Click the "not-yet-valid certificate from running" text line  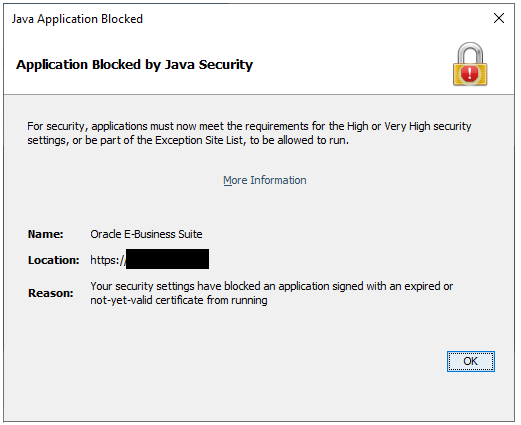[x=179, y=300]
